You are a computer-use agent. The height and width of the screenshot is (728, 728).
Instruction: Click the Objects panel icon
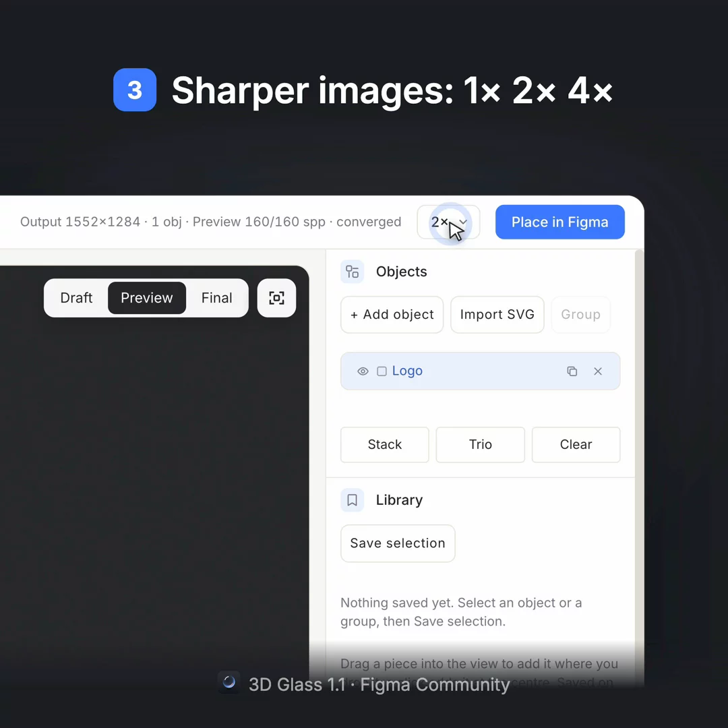[353, 272]
